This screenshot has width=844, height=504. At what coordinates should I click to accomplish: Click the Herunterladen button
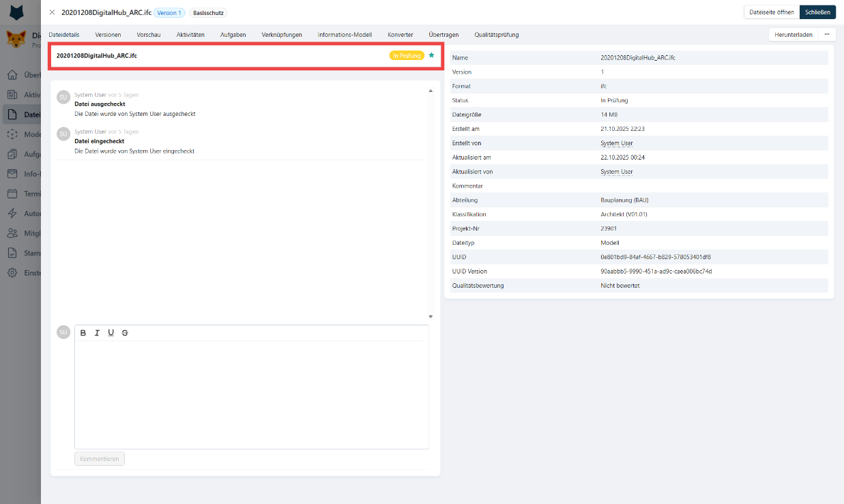pos(794,34)
